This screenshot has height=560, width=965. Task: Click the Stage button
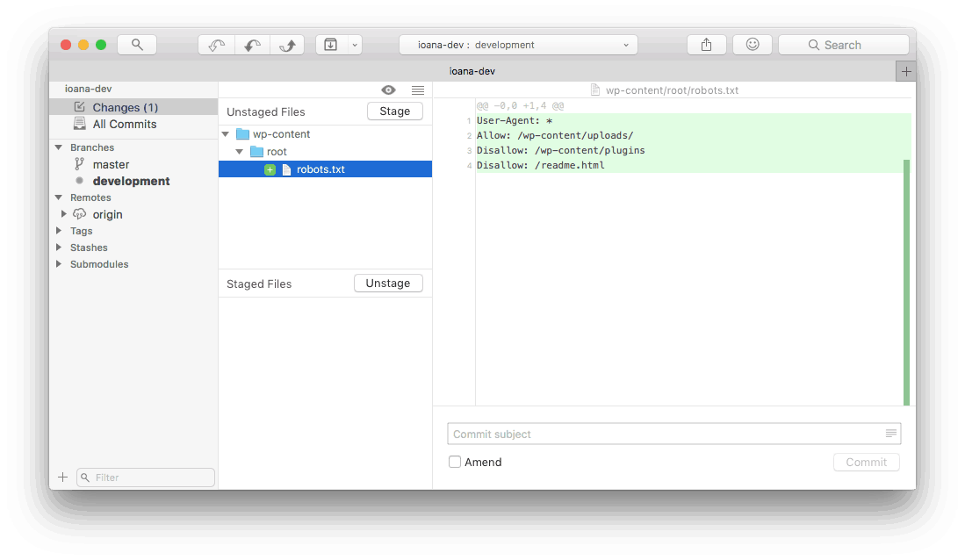click(x=395, y=111)
